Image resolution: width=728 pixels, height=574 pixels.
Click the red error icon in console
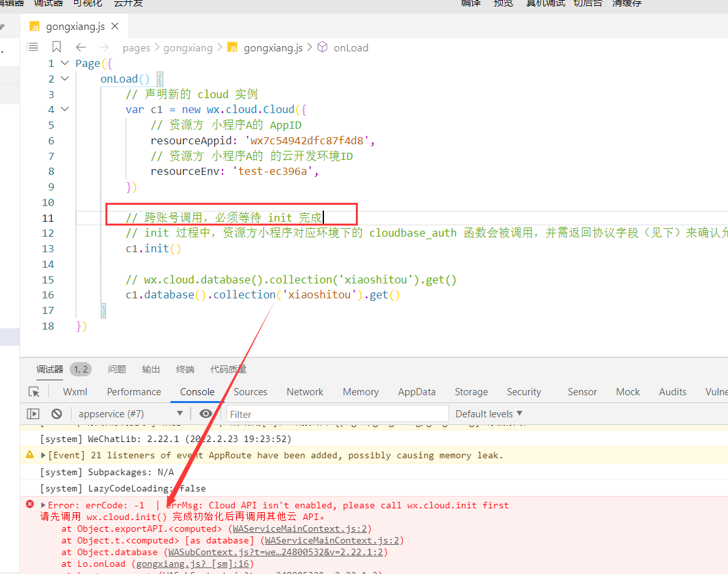coord(30,504)
